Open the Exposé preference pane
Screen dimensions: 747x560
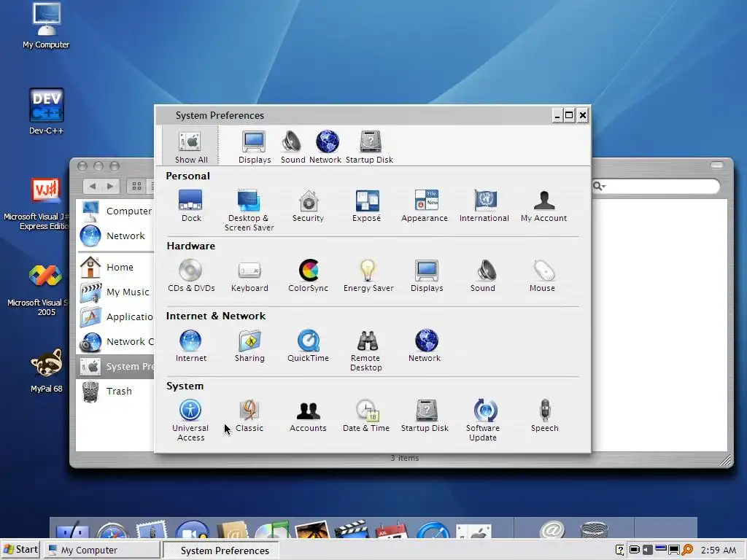(366, 206)
